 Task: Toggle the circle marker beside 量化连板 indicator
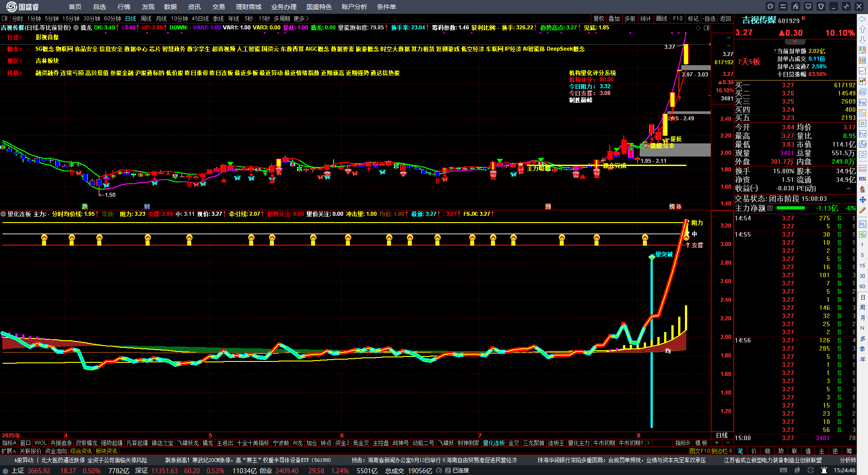click(3, 214)
